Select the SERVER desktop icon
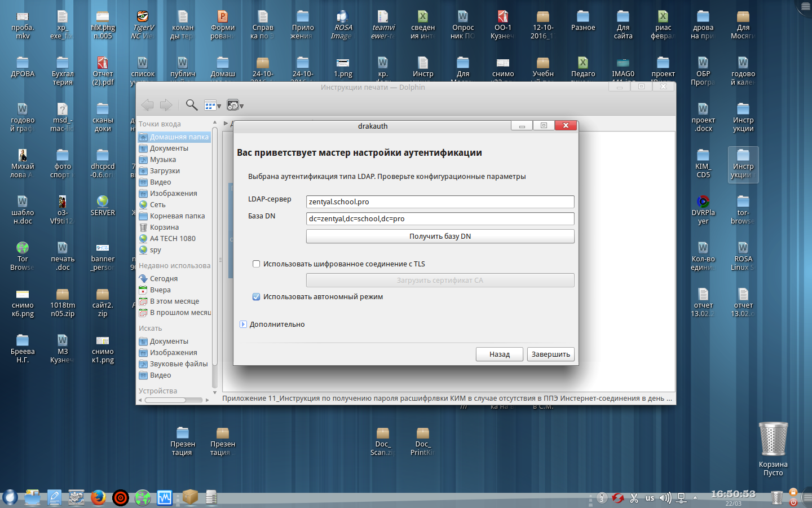The width and height of the screenshot is (812, 508). 103,206
